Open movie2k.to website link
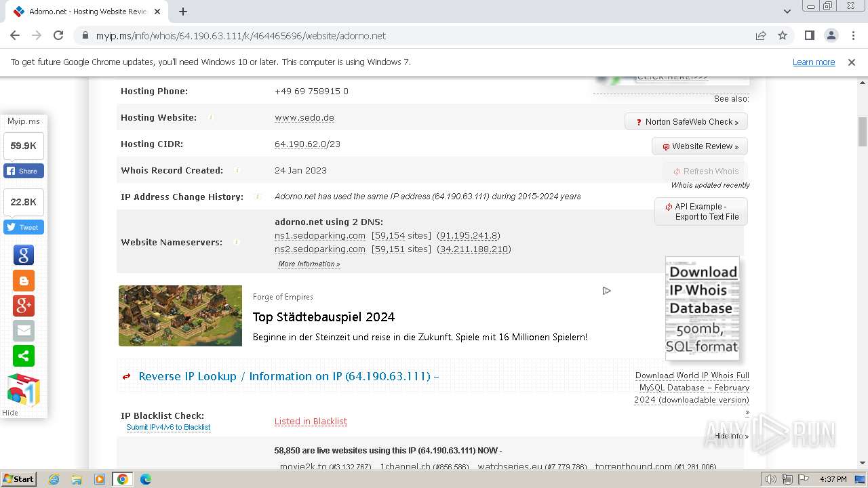The height and width of the screenshot is (488, 868). tap(303, 466)
